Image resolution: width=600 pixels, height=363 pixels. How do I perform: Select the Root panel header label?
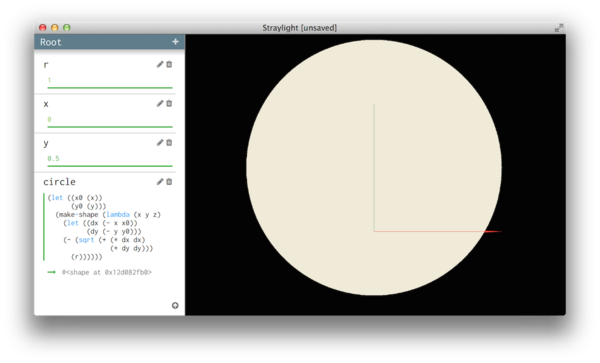[x=51, y=42]
